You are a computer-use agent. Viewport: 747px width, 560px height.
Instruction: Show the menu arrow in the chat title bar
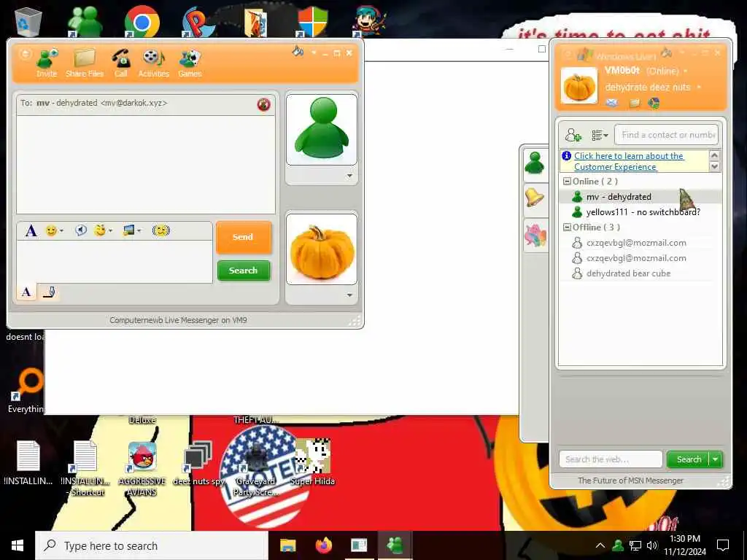(x=314, y=52)
